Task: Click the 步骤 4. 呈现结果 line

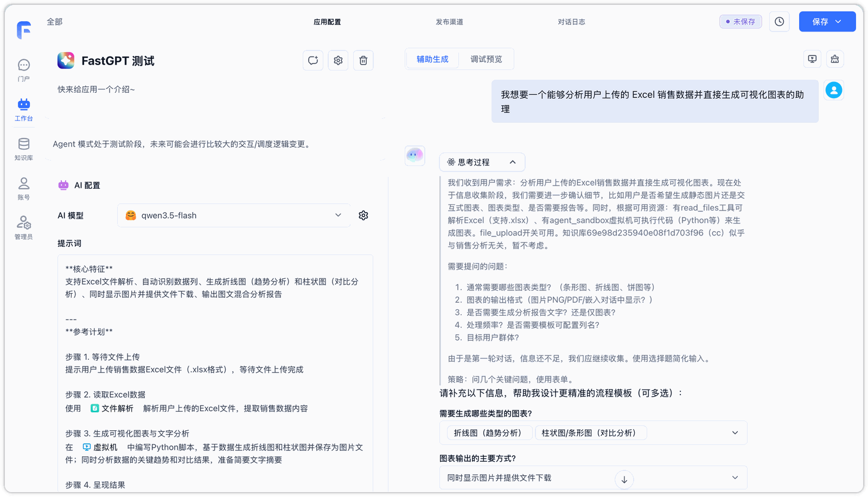Action: pos(95,485)
